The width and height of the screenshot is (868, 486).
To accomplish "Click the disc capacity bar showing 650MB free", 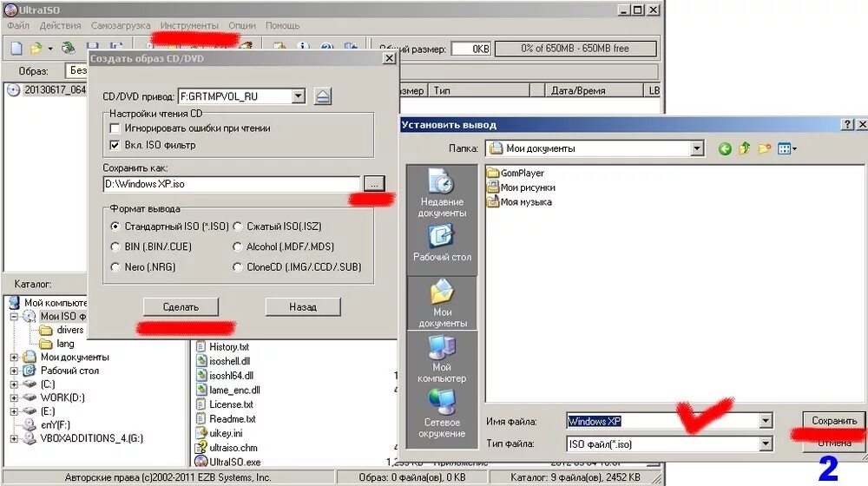I will click(x=575, y=49).
